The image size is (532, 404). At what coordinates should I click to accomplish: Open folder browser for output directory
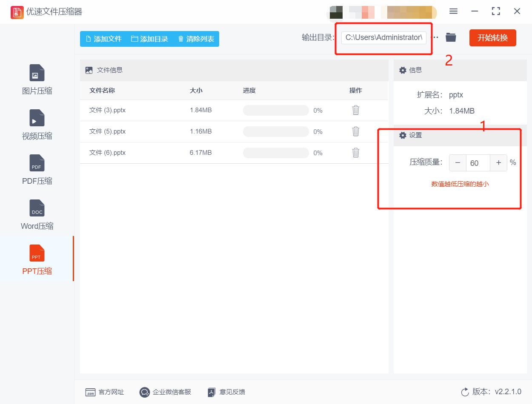(x=450, y=37)
